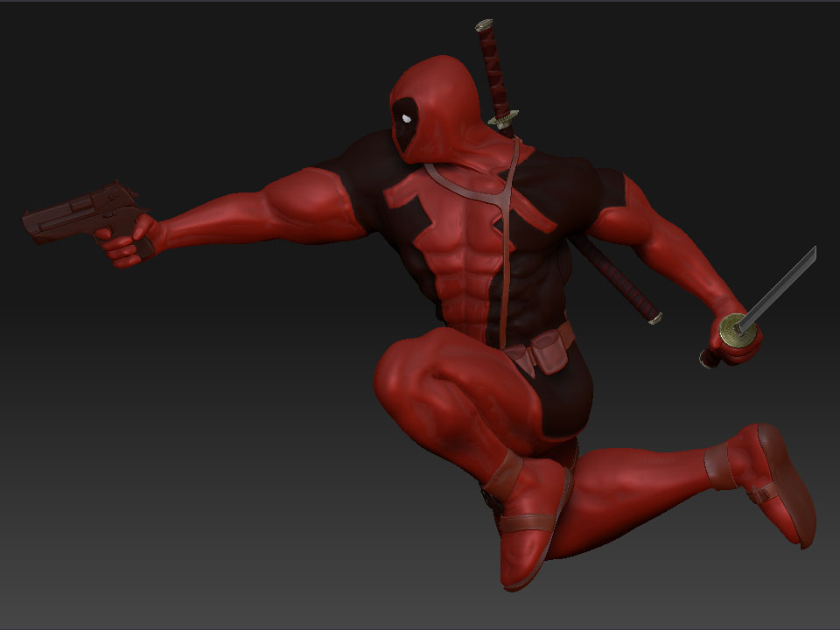This screenshot has width=840, height=630.
Task: Select the scabbard tip behind the back
Action: pos(655,318)
